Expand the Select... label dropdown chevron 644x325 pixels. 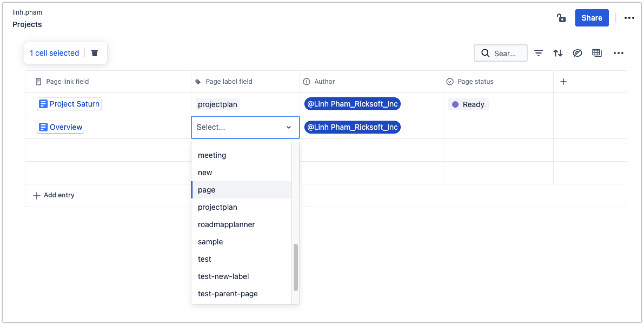(288, 127)
